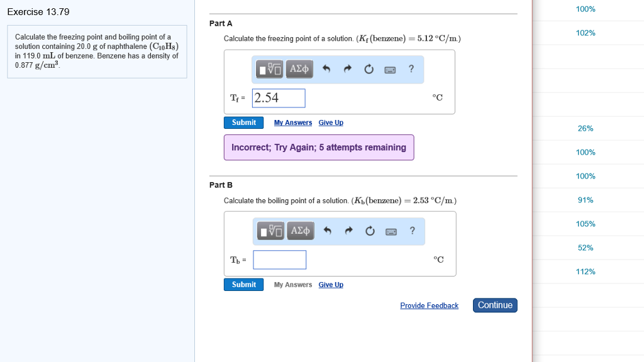Image resolution: width=644 pixels, height=362 pixels.
Task: Click the keyboard icon in Part B
Action: point(390,231)
